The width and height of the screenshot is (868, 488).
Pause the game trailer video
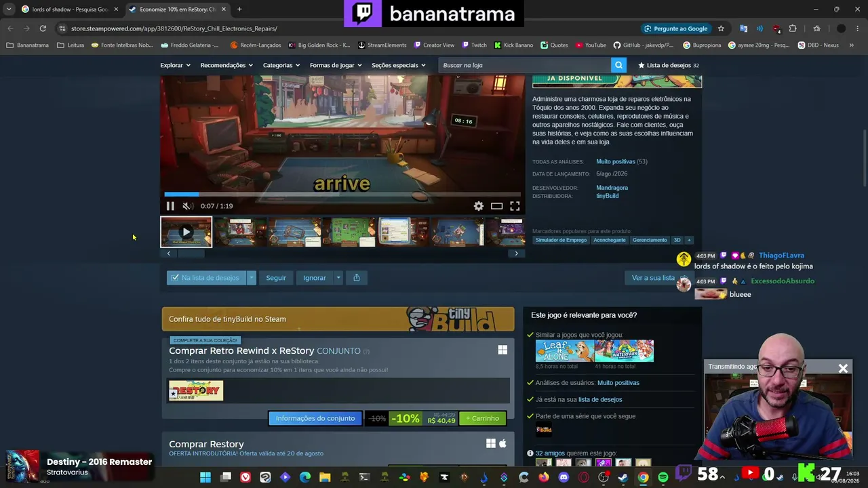170,206
